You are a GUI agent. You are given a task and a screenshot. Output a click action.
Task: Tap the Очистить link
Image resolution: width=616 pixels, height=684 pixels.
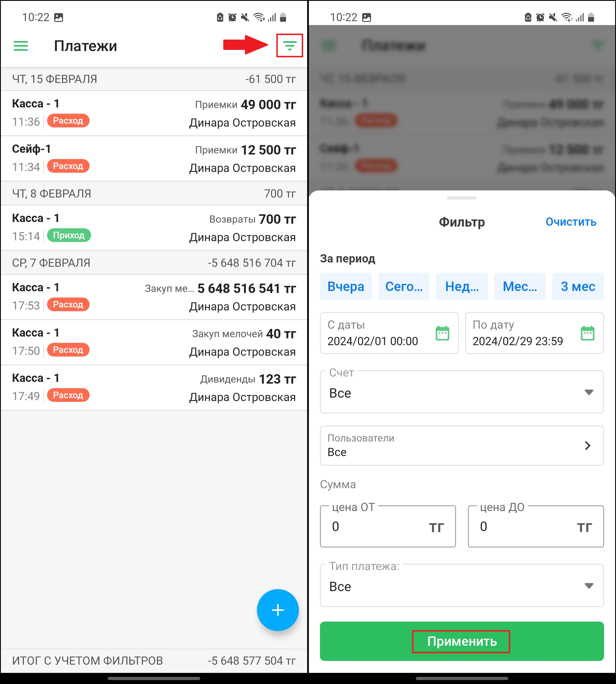pyautogui.click(x=571, y=222)
